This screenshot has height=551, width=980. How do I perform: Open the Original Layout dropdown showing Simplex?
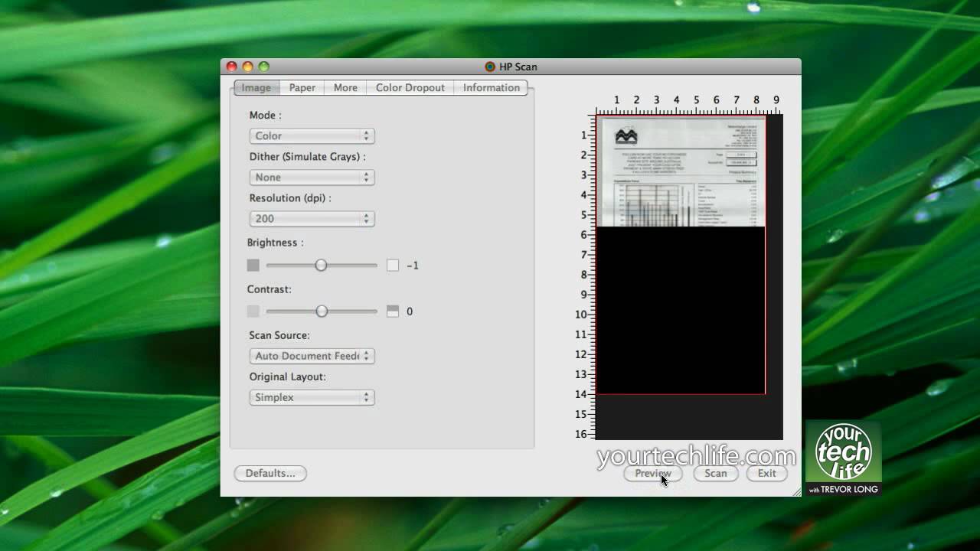(x=312, y=397)
